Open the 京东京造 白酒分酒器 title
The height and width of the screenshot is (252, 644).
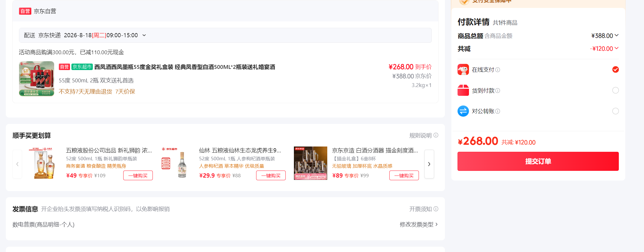[x=375, y=150]
